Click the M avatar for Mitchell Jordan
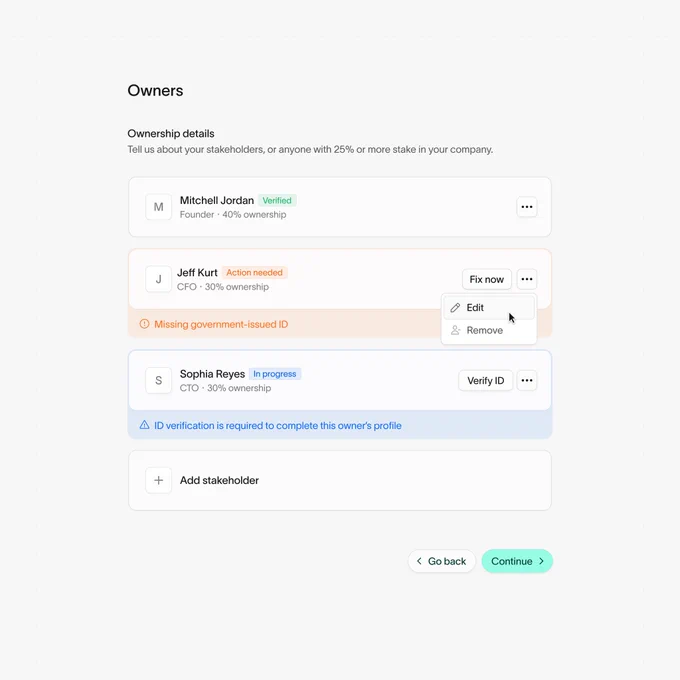 pos(158,207)
